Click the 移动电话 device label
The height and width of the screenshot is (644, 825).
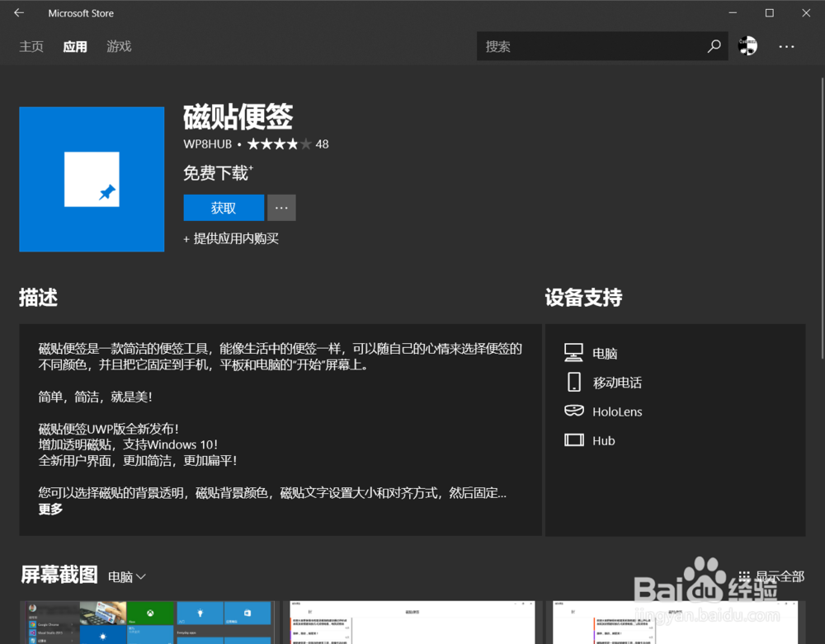click(x=617, y=383)
